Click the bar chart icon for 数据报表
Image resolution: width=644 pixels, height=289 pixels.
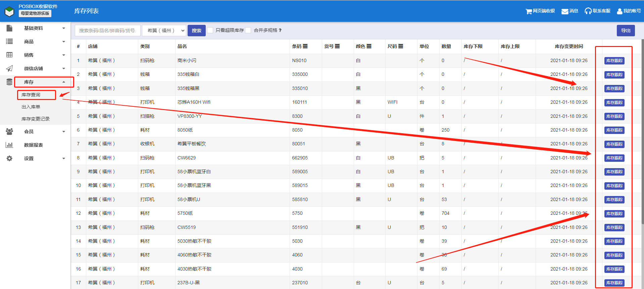[x=9, y=145]
